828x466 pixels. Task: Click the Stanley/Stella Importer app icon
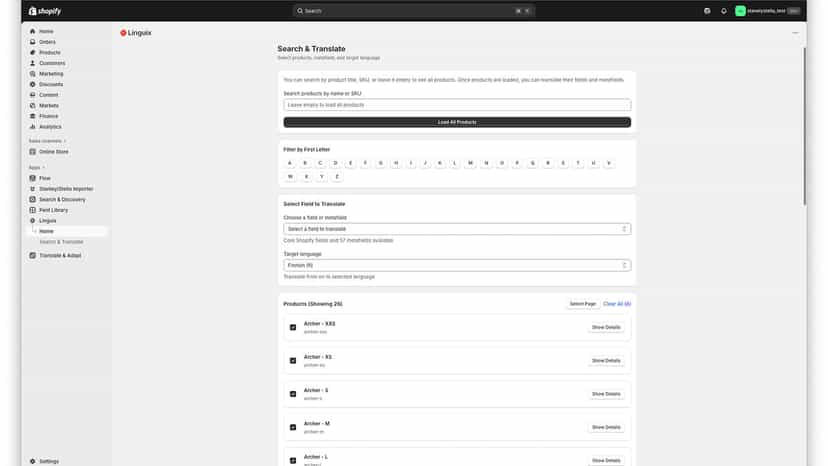click(33, 189)
